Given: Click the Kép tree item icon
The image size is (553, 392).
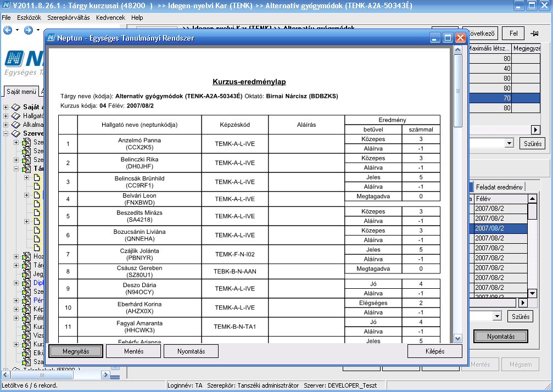Looking at the screenshot, I should point(26,309).
